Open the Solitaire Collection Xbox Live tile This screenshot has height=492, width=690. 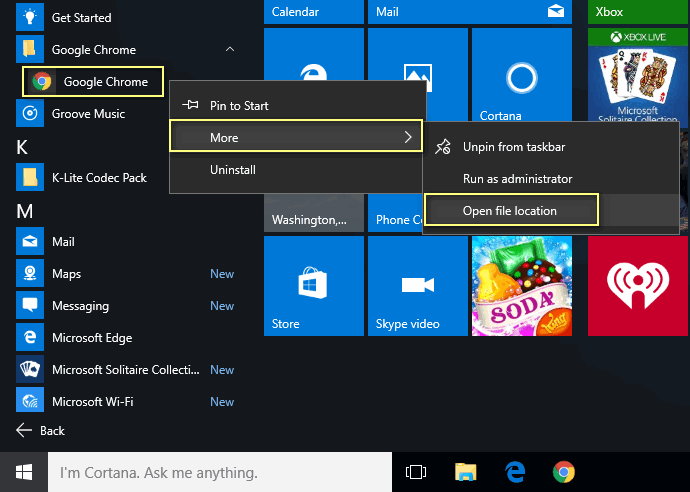[x=638, y=75]
